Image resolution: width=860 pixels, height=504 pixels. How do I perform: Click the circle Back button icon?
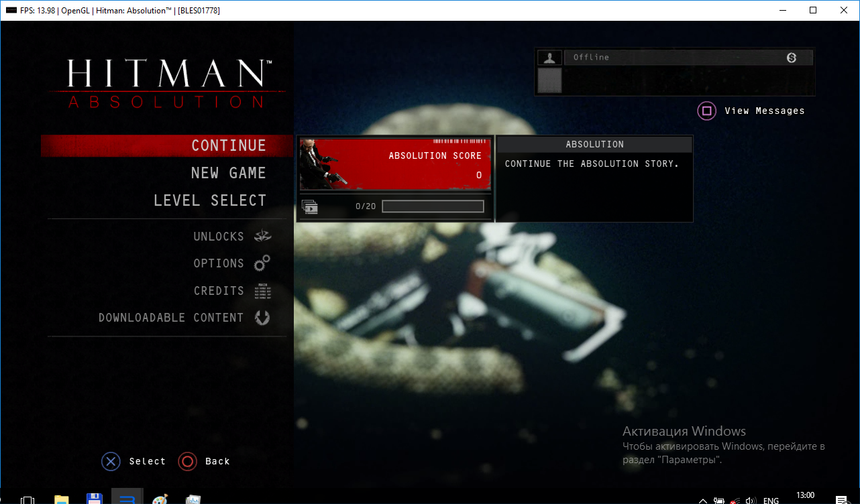pyautogui.click(x=187, y=461)
